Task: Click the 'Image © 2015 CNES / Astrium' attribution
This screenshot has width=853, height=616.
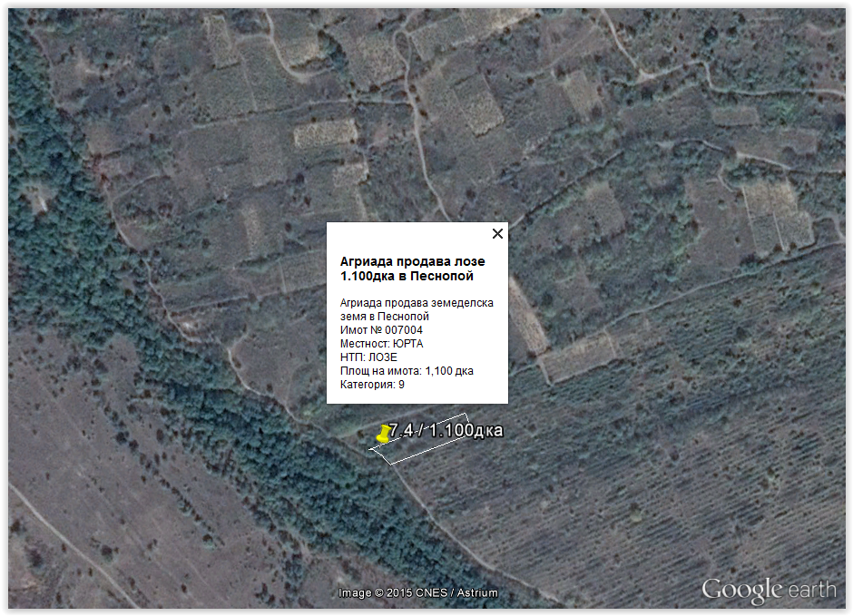Action: (418, 593)
